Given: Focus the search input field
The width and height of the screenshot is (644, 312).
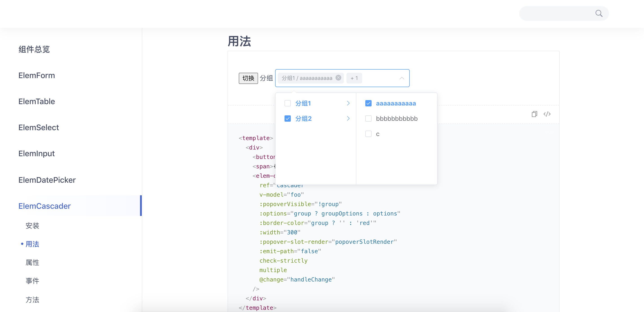Looking at the screenshot, I should tap(564, 13).
